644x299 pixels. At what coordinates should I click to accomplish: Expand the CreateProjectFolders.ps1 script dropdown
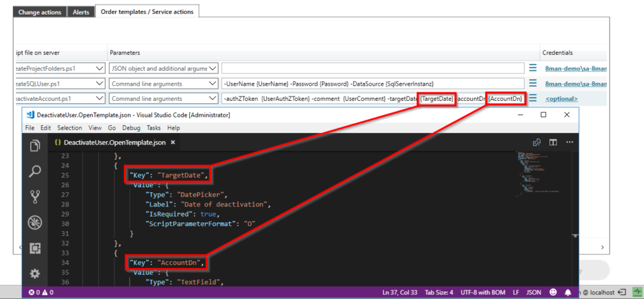click(x=98, y=68)
